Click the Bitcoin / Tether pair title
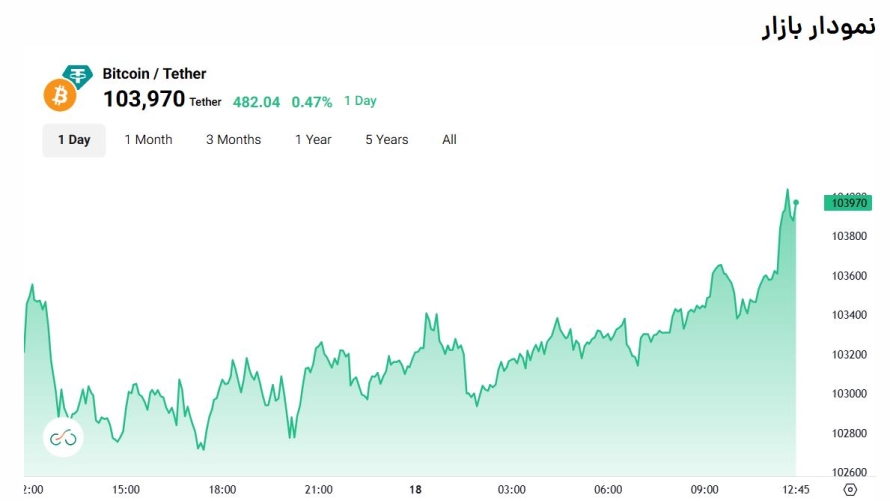The height and width of the screenshot is (501, 890). [154, 74]
